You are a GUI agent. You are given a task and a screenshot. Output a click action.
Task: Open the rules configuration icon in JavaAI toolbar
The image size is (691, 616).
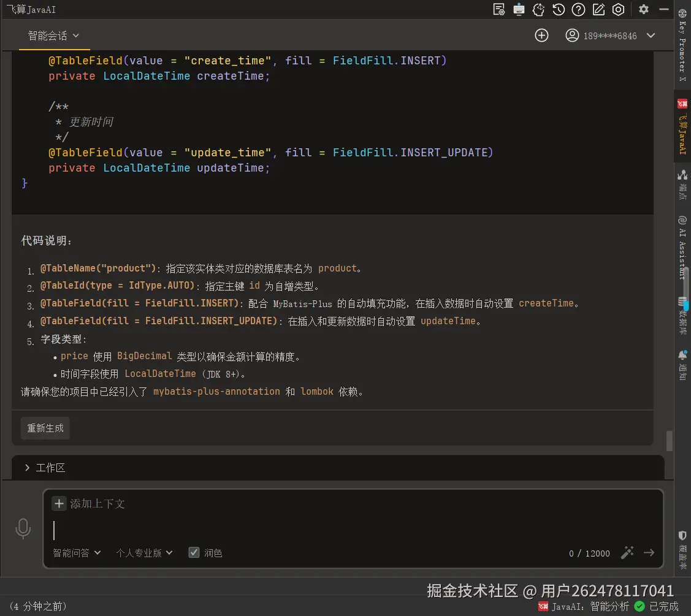pyautogui.click(x=499, y=9)
